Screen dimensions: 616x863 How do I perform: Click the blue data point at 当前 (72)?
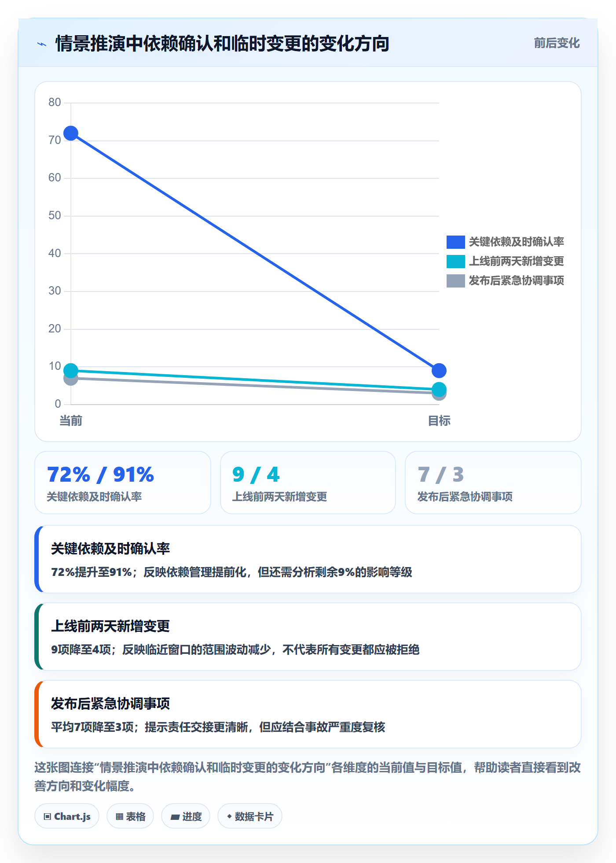click(x=71, y=133)
